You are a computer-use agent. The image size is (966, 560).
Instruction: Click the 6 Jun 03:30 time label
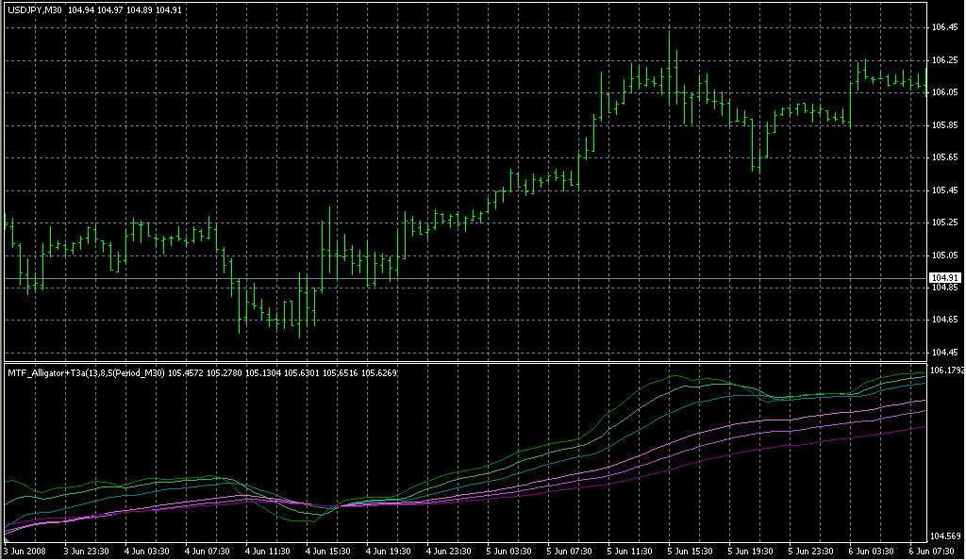870,551
